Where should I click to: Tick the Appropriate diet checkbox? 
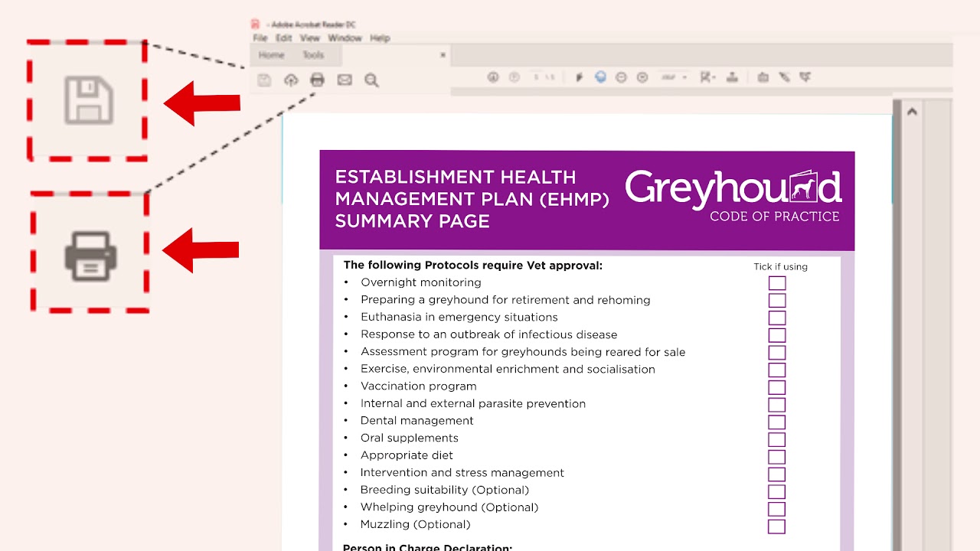tap(777, 457)
